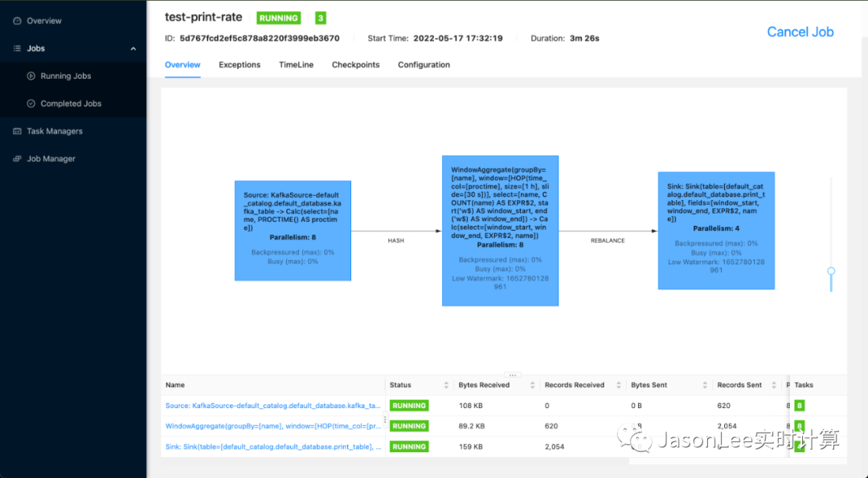The height and width of the screenshot is (478, 868).
Task: Click the Running Jobs play-circle icon
Action: click(31, 76)
